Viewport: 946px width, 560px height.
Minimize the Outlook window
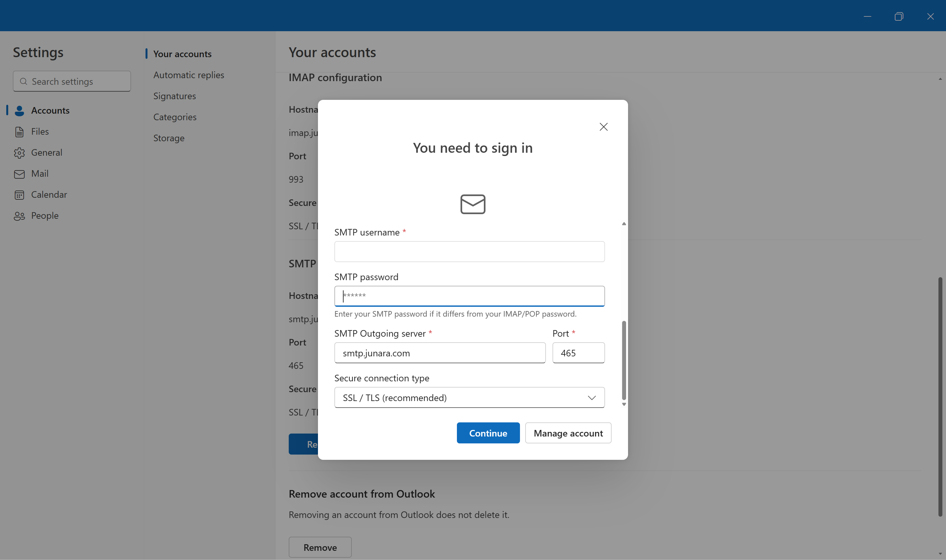point(867,16)
